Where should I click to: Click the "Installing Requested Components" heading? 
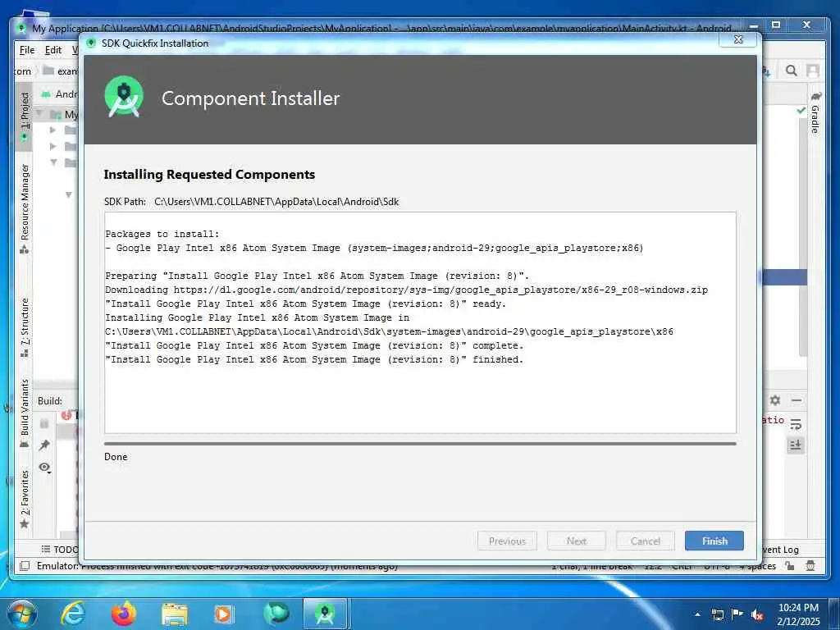pos(209,174)
